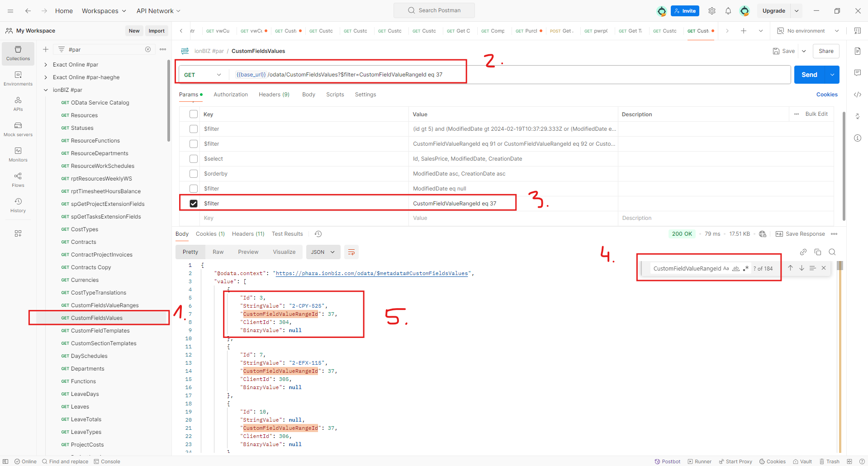The width and height of the screenshot is (868, 466).
Task: Open the History sidebar panel
Action: (x=18, y=205)
